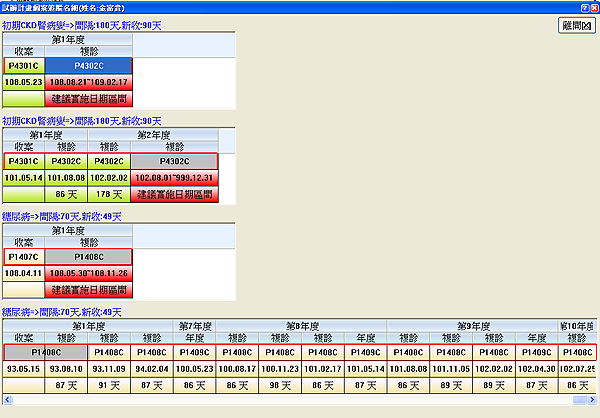Select the blue highlighted P4302C cell

point(89,66)
